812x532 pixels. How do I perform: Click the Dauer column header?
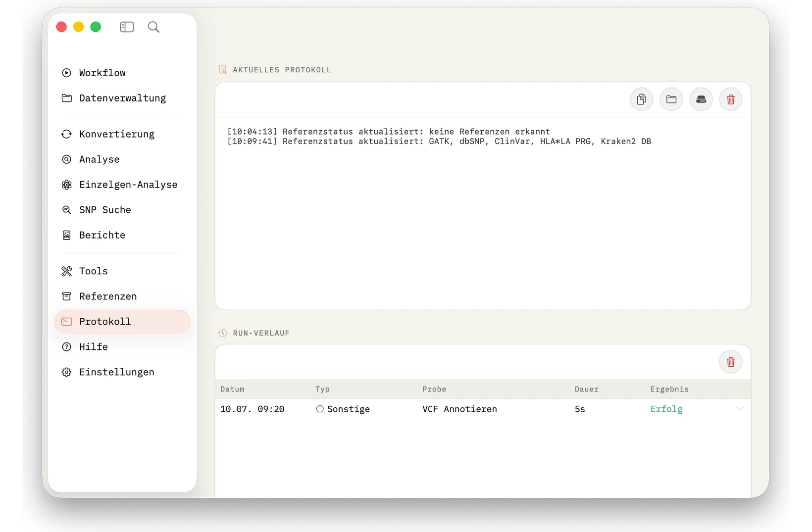(x=586, y=389)
